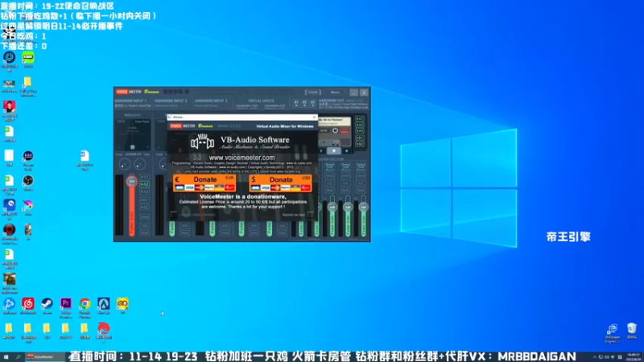Open OBS Studio desktop icon
This screenshot has width=644, height=362.
click(28, 183)
